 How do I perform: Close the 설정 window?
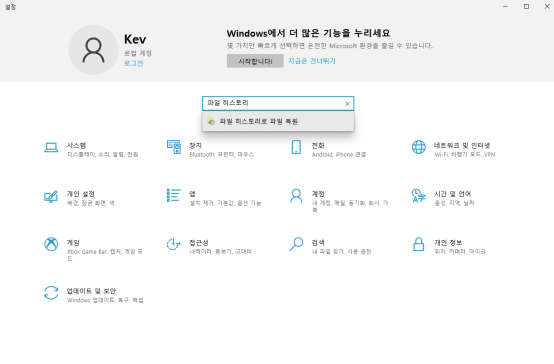click(547, 6)
